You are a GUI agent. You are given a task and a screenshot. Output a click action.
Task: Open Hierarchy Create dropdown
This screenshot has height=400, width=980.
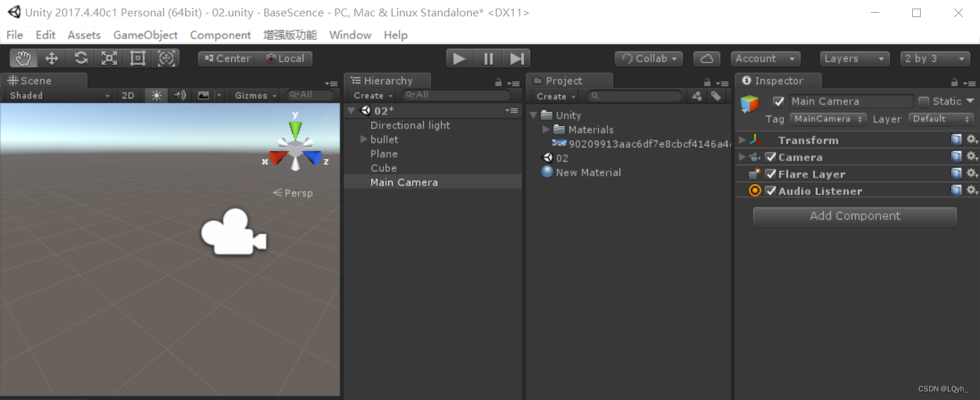(373, 96)
